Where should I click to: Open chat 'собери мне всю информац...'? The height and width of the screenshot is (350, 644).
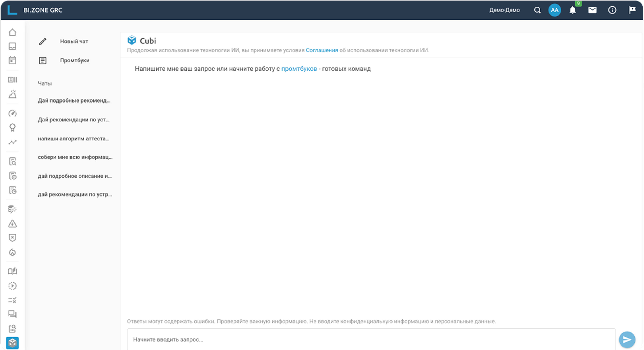tap(75, 157)
